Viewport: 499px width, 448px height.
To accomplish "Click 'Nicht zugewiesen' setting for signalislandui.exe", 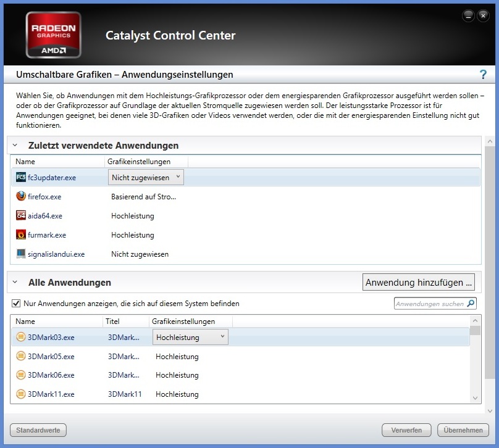I will click(x=140, y=254).
